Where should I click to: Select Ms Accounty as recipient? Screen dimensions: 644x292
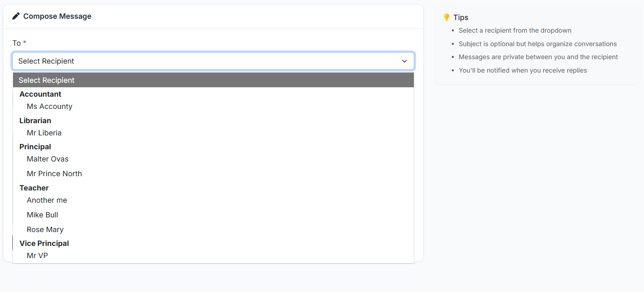49,106
